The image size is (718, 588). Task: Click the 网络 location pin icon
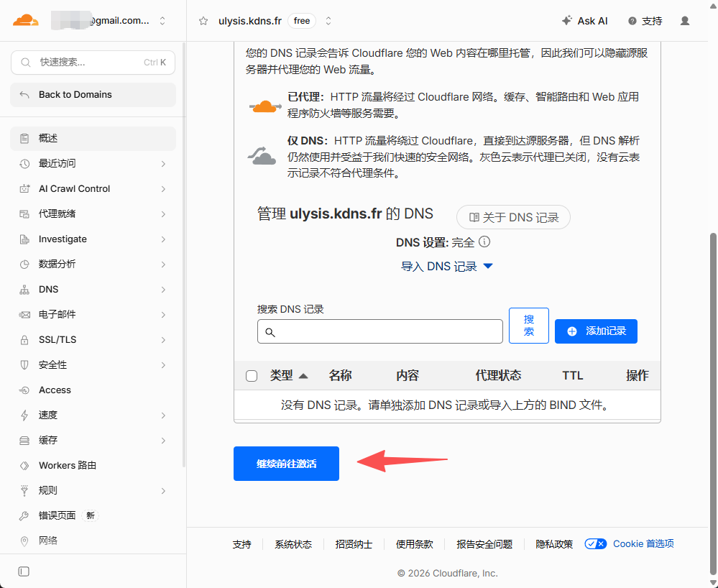coord(24,541)
